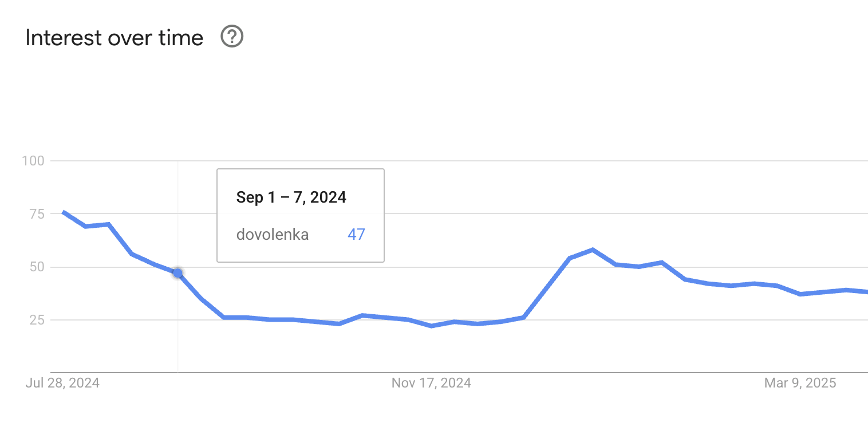This screenshot has width=868, height=435.
Task: Click the 25 y-axis label
Action: [37, 320]
